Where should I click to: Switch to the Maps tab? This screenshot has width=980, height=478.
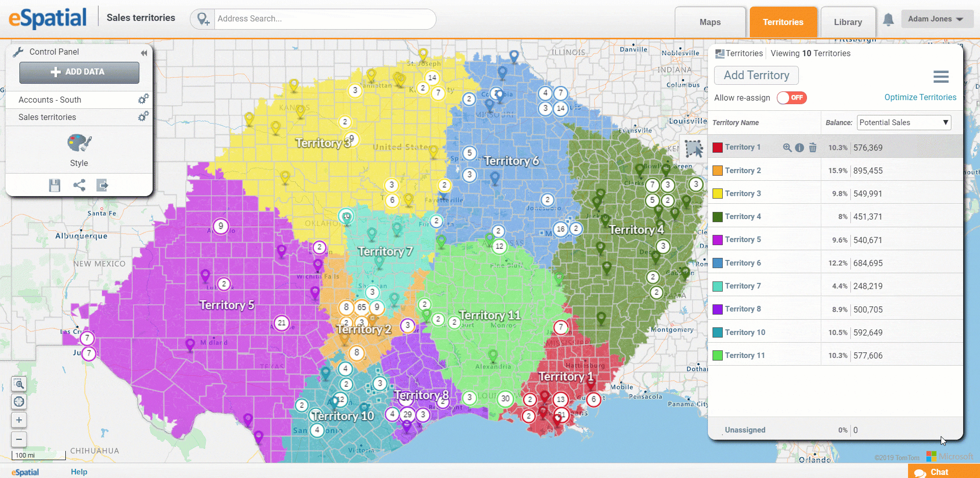pyautogui.click(x=710, y=22)
